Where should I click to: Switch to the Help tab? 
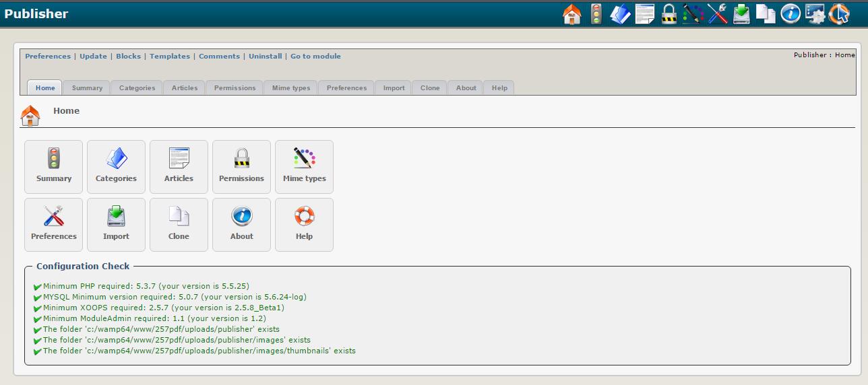tap(499, 87)
